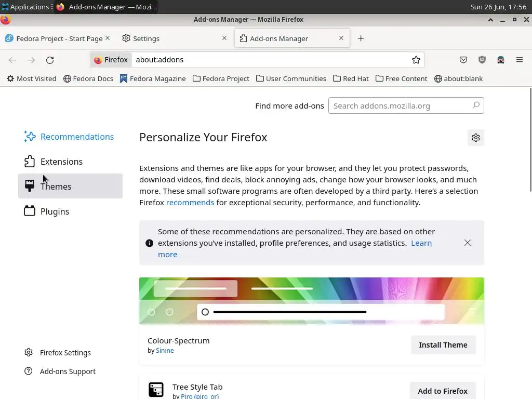Click the Recommendations sparkle icon

[x=30, y=137]
